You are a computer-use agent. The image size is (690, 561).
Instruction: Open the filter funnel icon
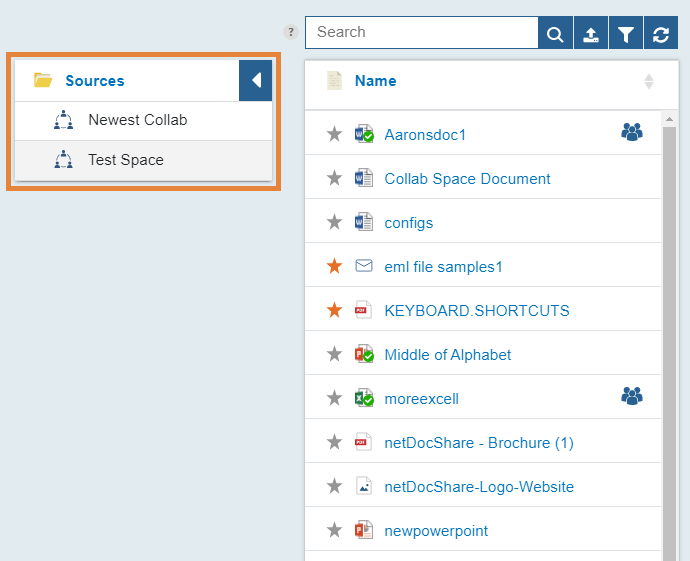[x=626, y=33]
